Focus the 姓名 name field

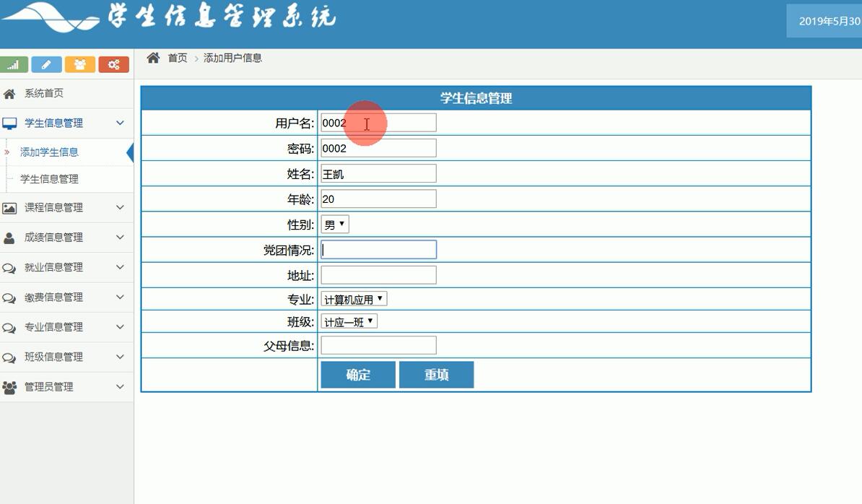click(379, 174)
